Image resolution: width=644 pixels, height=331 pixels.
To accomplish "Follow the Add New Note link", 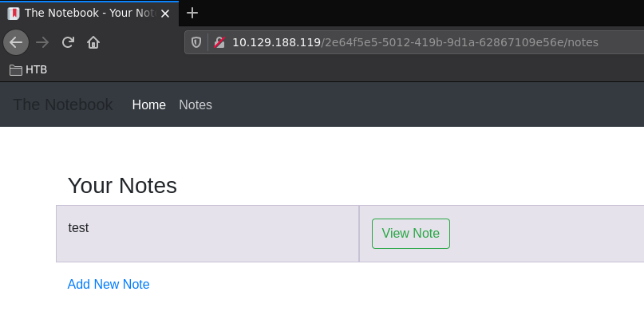I will point(109,284).
